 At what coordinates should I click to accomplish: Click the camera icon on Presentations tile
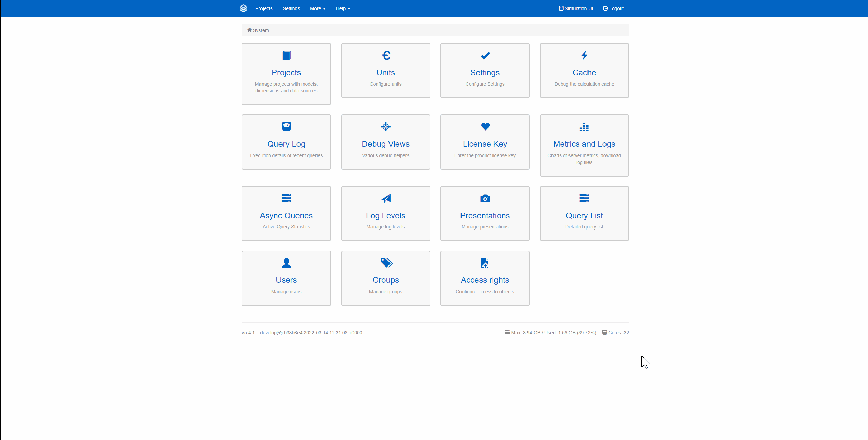485,198
